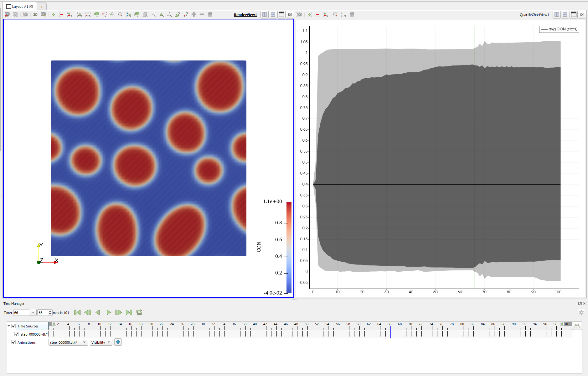Clear selection using QuartileChartView1 trash icon
This screenshot has height=376, width=588.
coord(352,14)
